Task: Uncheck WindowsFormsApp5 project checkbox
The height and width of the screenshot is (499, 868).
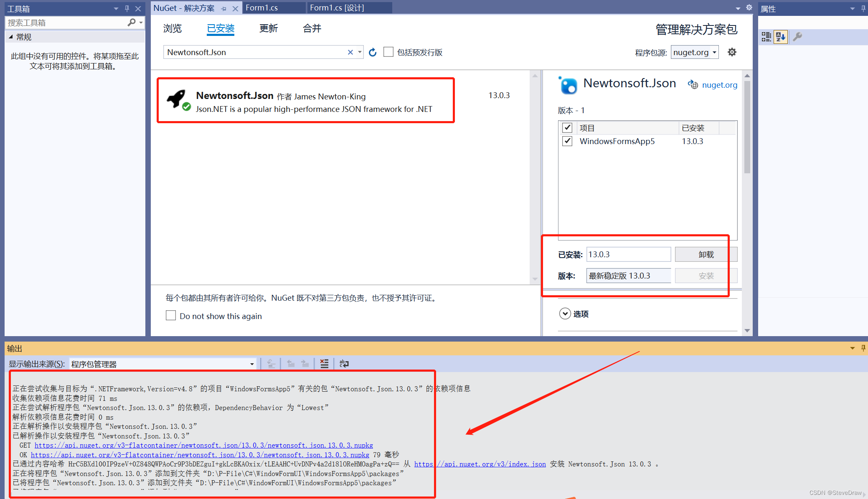Action: pyautogui.click(x=567, y=141)
